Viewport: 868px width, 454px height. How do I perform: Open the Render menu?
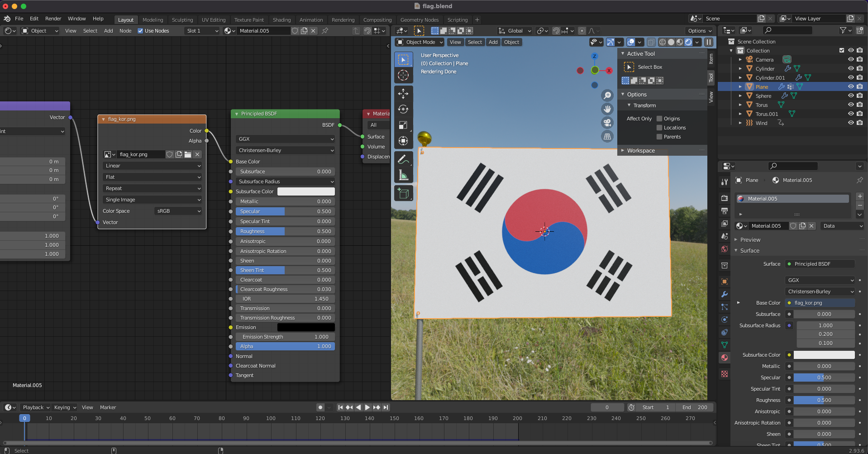click(53, 19)
